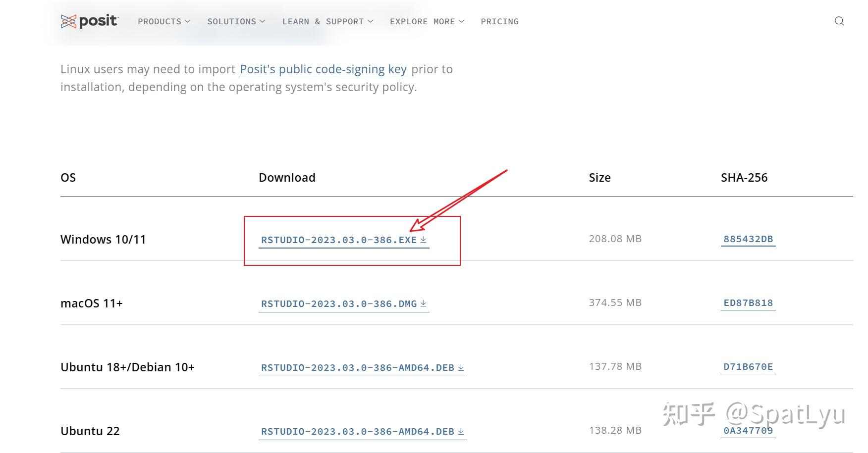
Task: Select the 208.08 MB size value
Action: 615,239
